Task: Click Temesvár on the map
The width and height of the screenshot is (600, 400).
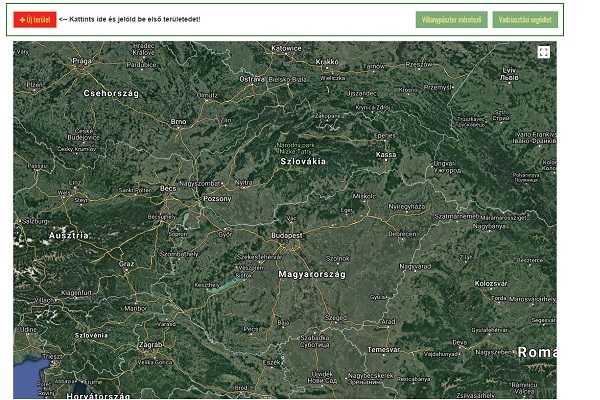Action: 383,350
